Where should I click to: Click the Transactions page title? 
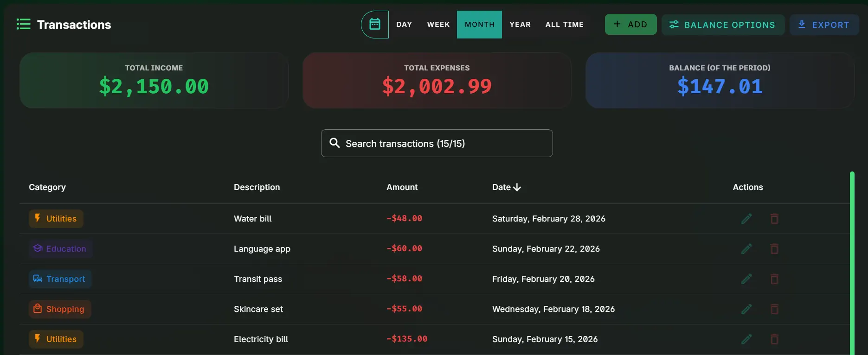[74, 25]
